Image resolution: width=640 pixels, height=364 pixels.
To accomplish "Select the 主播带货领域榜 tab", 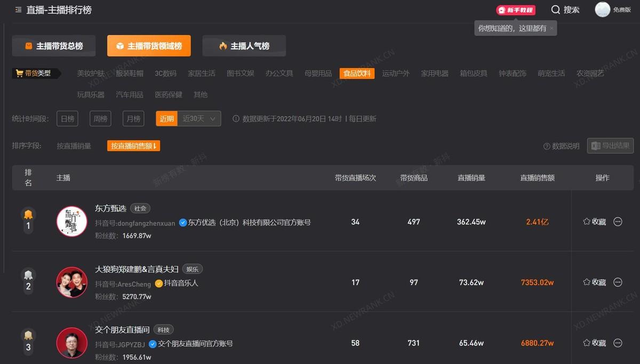I will (x=149, y=46).
